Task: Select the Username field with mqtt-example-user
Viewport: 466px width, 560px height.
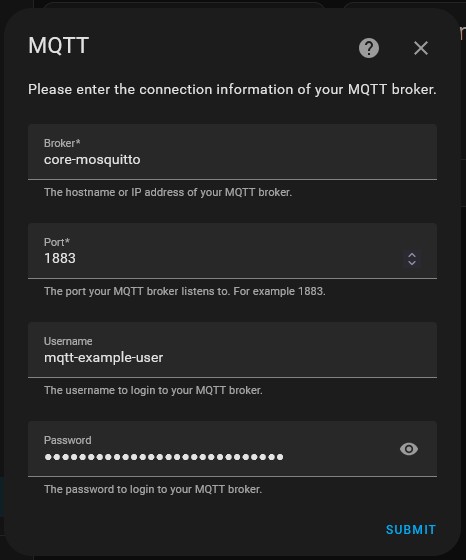Action: pos(232,350)
